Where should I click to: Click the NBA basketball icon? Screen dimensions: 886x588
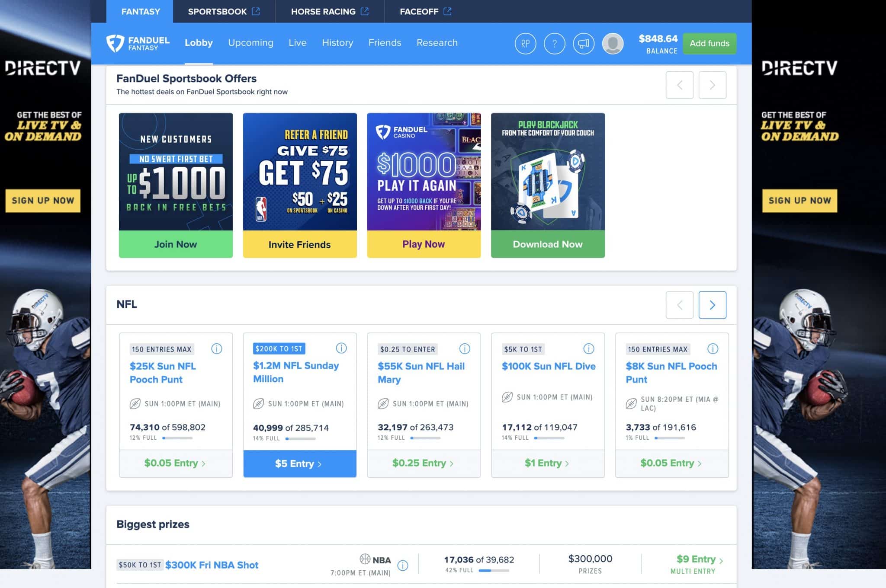(365, 559)
